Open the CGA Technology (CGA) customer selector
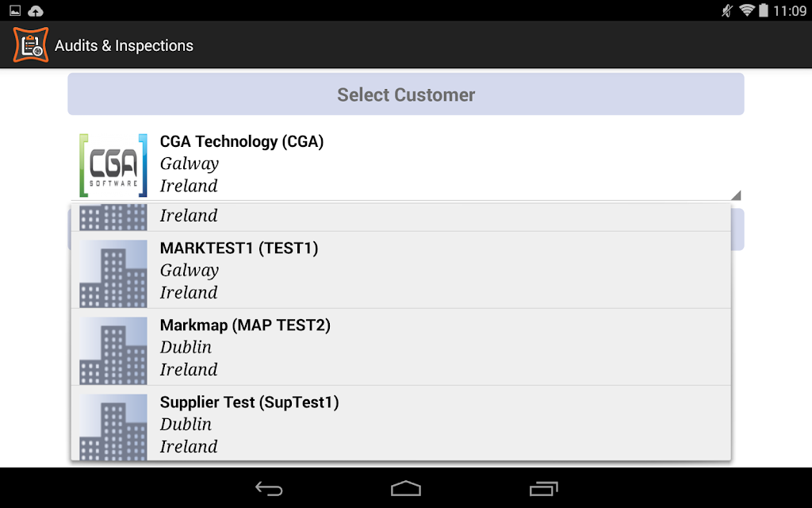 click(406, 164)
